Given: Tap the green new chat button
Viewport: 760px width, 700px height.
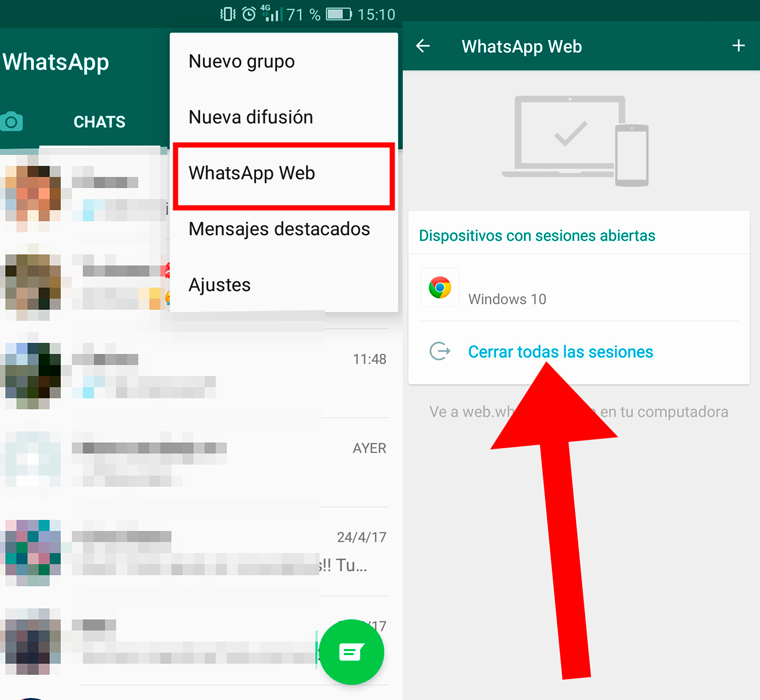Looking at the screenshot, I should pos(351,652).
